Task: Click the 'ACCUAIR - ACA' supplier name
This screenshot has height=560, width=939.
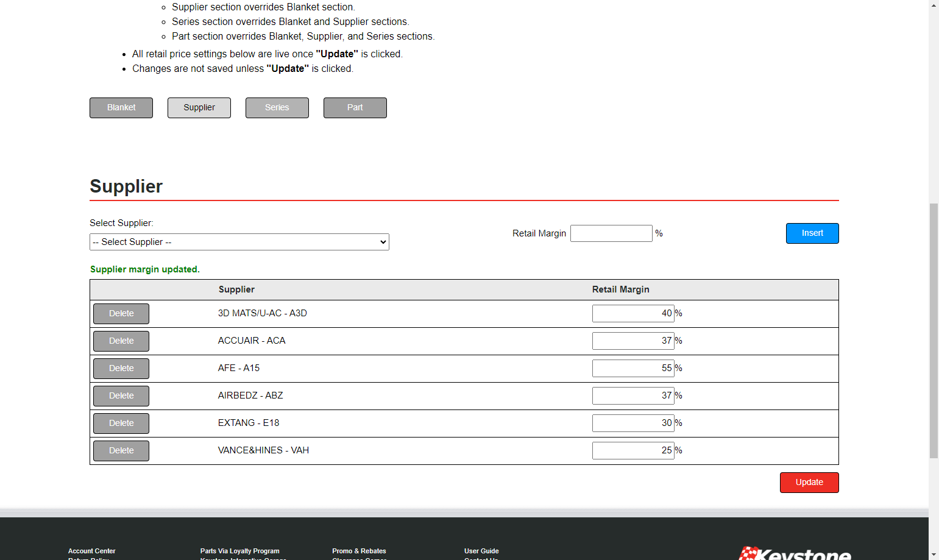Action: pyautogui.click(x=252, y=341)
